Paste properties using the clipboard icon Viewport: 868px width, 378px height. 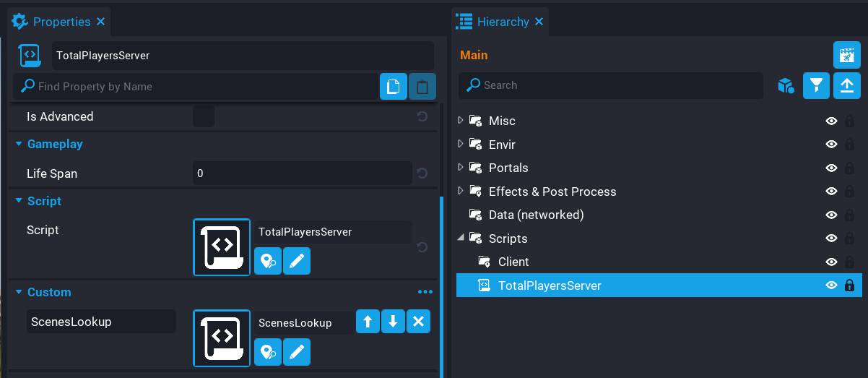point(422,87)
